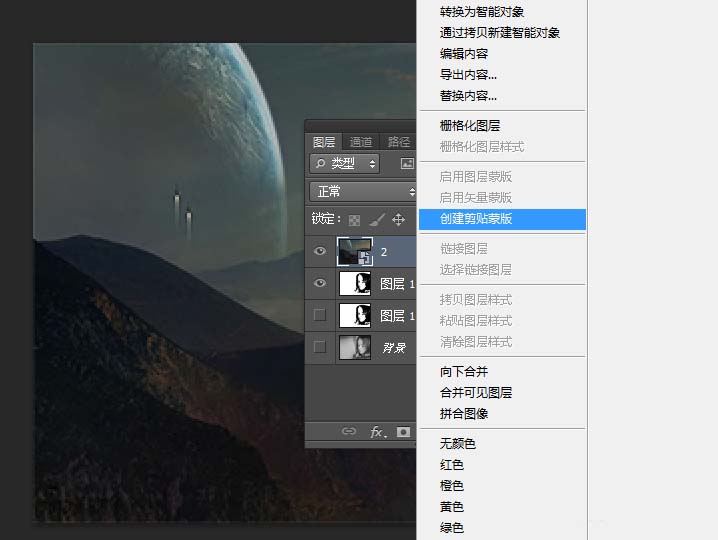The width and height of the screenshot is (718, 540).
Task: Click the lock position move icon
Action: click(x=398, y=220)
